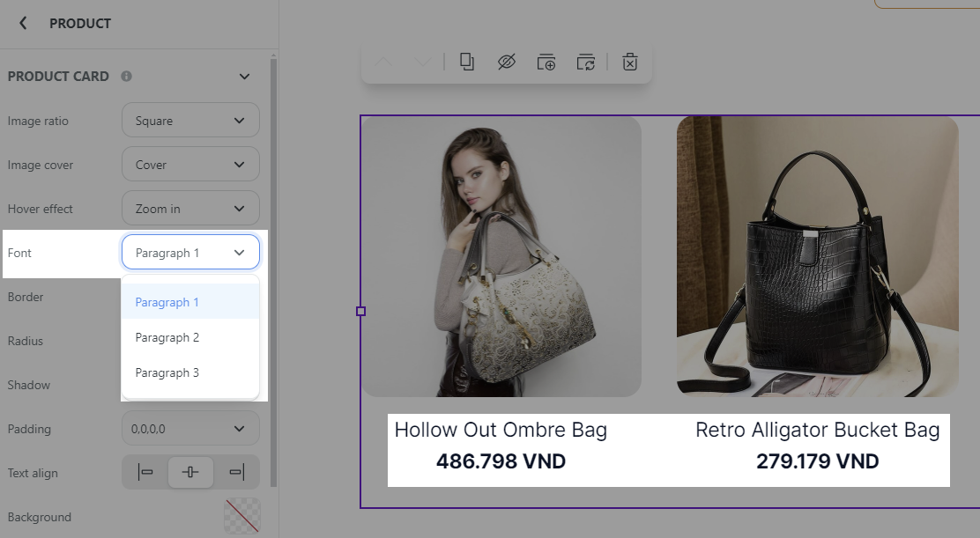Viewport: 980px width, 538px height.
Task: Hide block with crossed-eye icon
Action: pos(506,62)
